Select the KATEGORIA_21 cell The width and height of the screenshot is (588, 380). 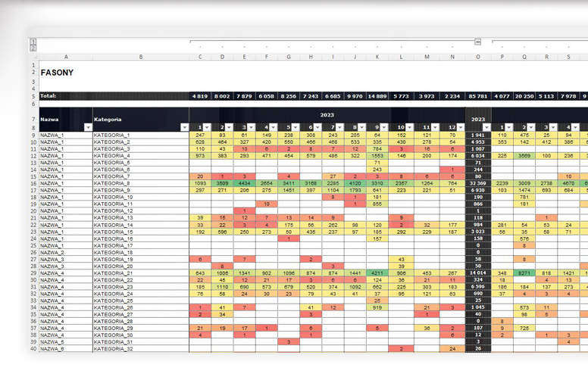114,273
